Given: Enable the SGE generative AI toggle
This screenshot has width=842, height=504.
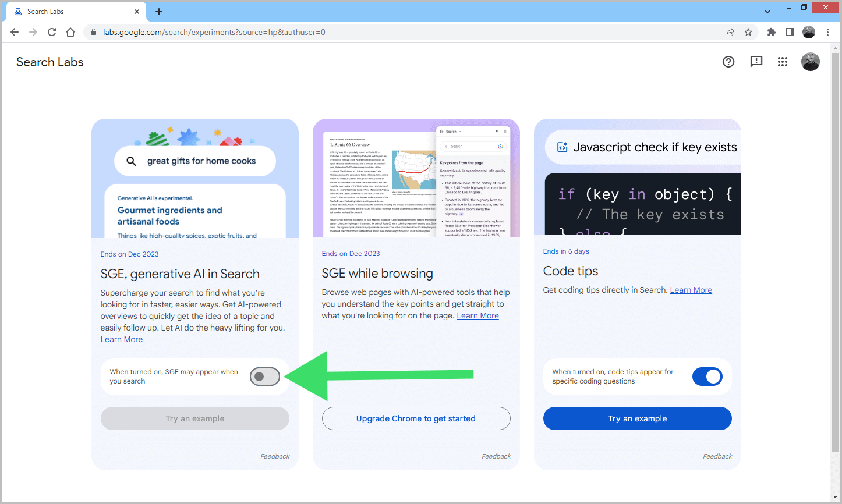Looking at the screenshot, I should 265,377.
